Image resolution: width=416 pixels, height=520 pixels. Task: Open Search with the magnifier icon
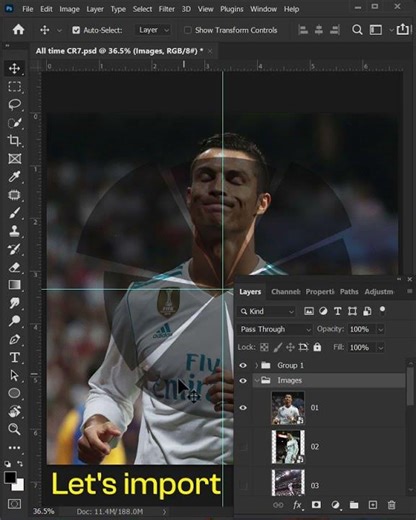click(357, 30)
